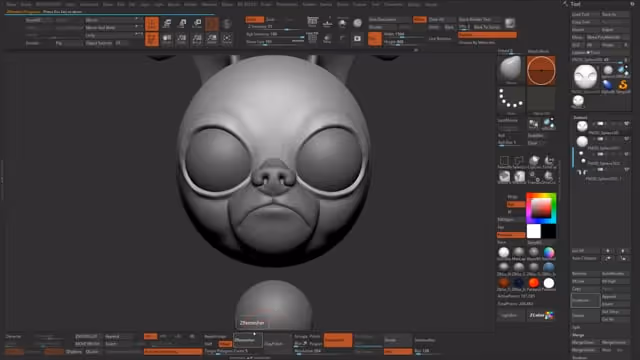Choose the white Flat Color material sphere
640x360 pixels.
pyautogui.click(x=549, y=283)
